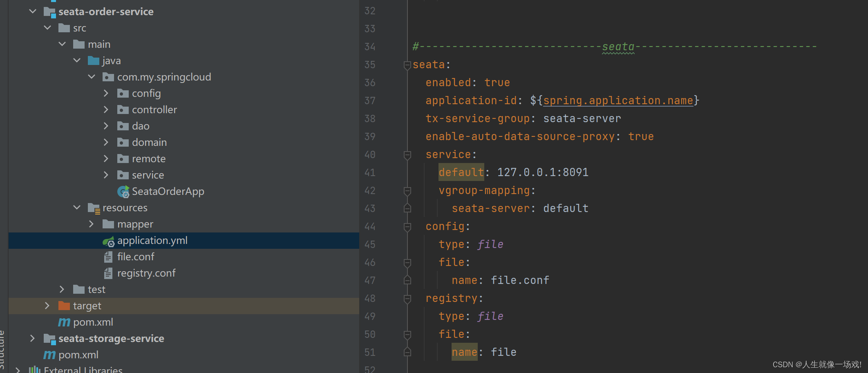Screen dimensions: 868x373
Task: Click Maven icon of order-service pom.xml
Action: [64, 322]
